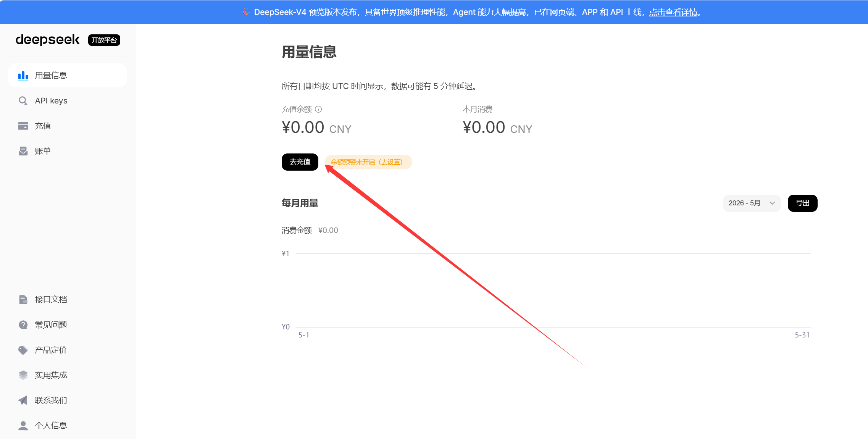The image size is (868, 439).
Task: Click the 每月用量 section heading
Action: tap(300, 203)
